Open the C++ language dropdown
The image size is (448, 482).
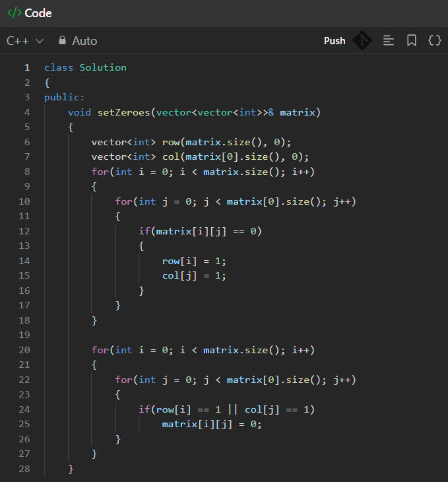point(25,40)
